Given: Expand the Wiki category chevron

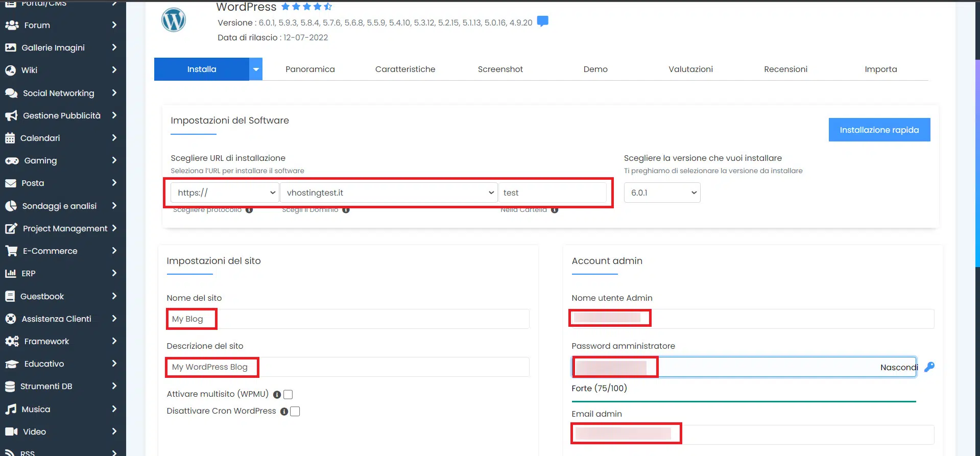Looking at the screenshot, I should 114,70.
